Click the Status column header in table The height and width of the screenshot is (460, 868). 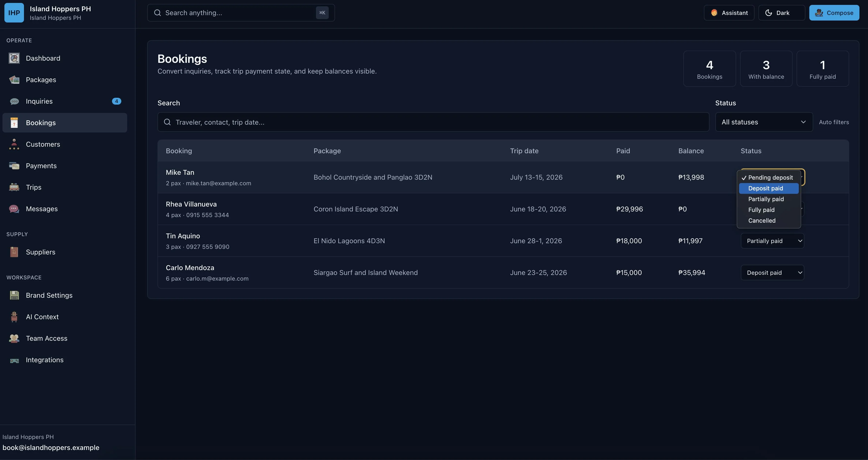pos(751,151)
